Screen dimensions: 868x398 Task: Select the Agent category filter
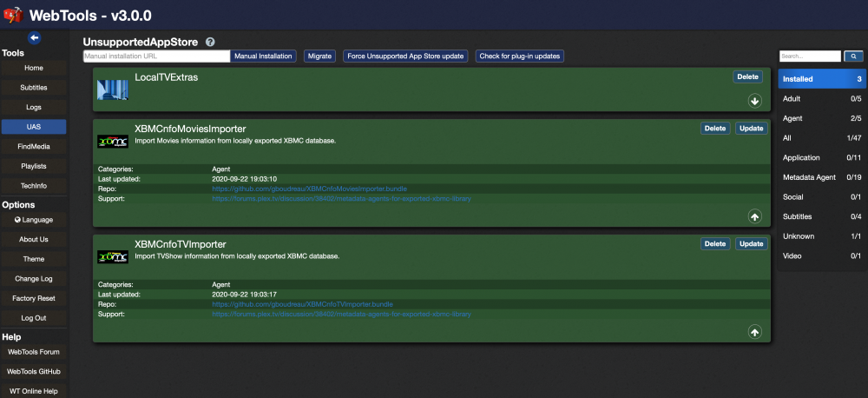tap(821, 118)
